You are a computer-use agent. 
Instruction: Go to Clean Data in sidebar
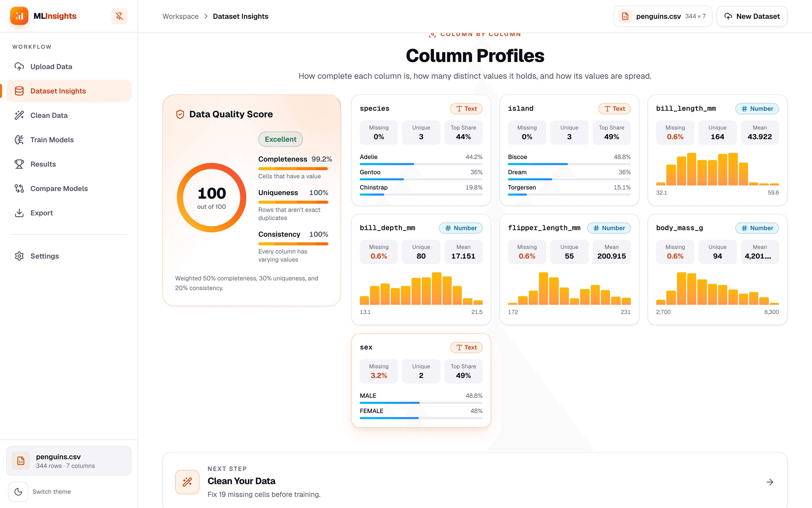click(x=69, y=115)
